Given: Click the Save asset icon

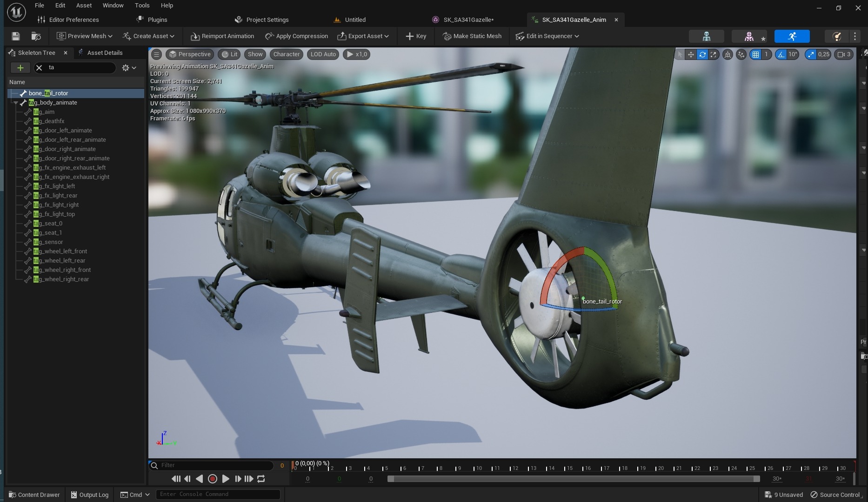Looking at the screenshot, I should click(15, 36).
